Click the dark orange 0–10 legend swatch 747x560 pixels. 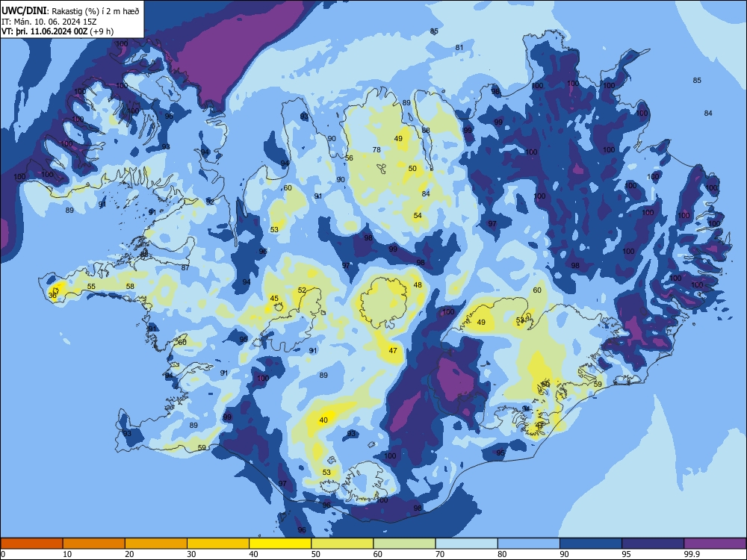click(x=31, y=544)
